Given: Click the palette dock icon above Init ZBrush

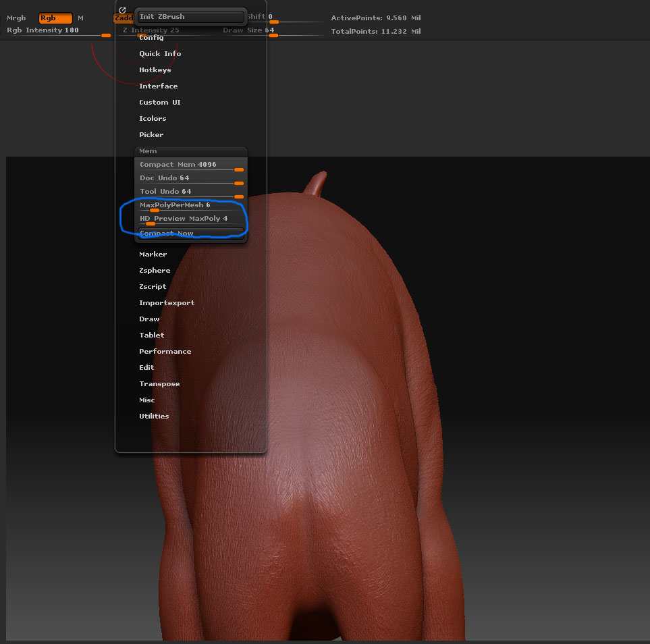Looking at the screenshot, I should click(x=122, y=10).
